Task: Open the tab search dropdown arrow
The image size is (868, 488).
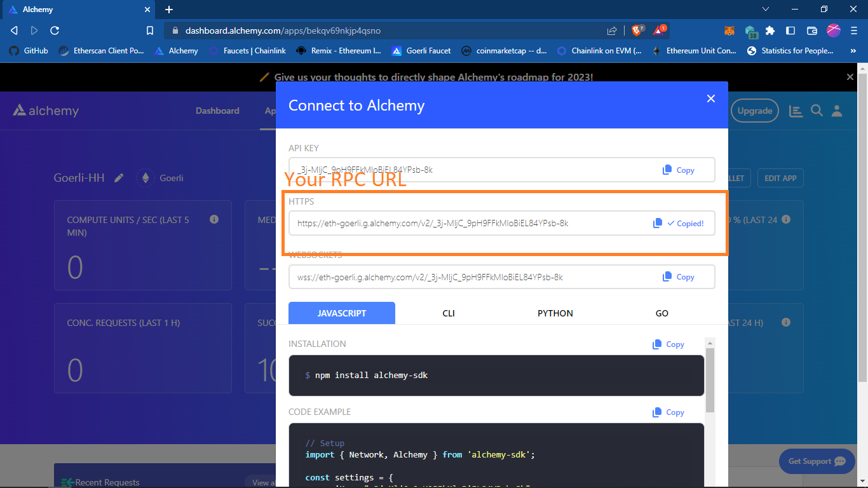Action: click(x=766, y=9)
